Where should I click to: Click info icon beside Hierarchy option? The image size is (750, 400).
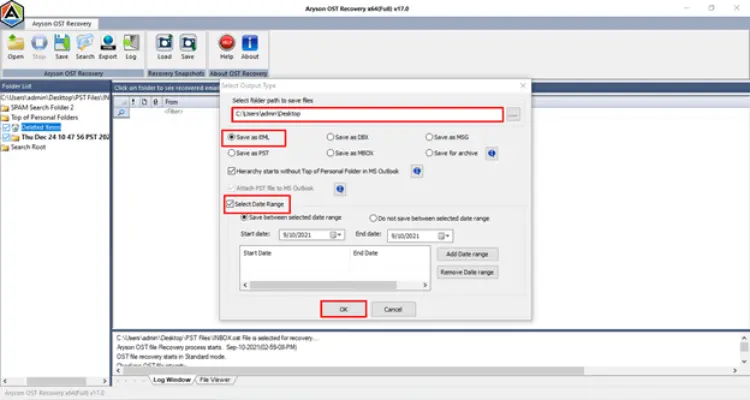coord(417,171)
